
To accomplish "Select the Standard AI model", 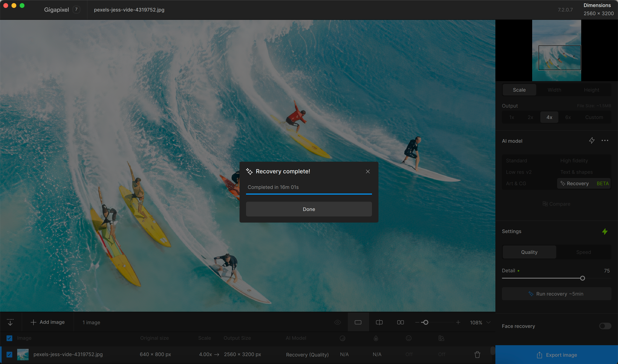I will click(516, 161).
